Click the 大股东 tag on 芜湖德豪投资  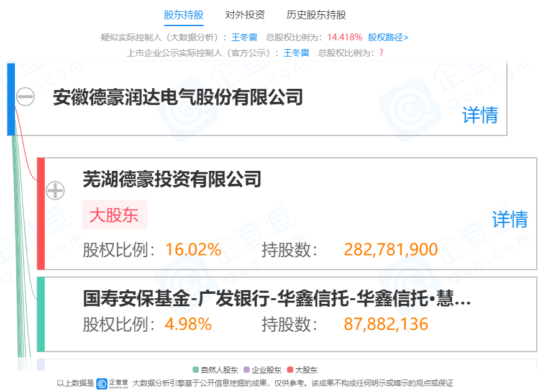[x=115, y=215]
